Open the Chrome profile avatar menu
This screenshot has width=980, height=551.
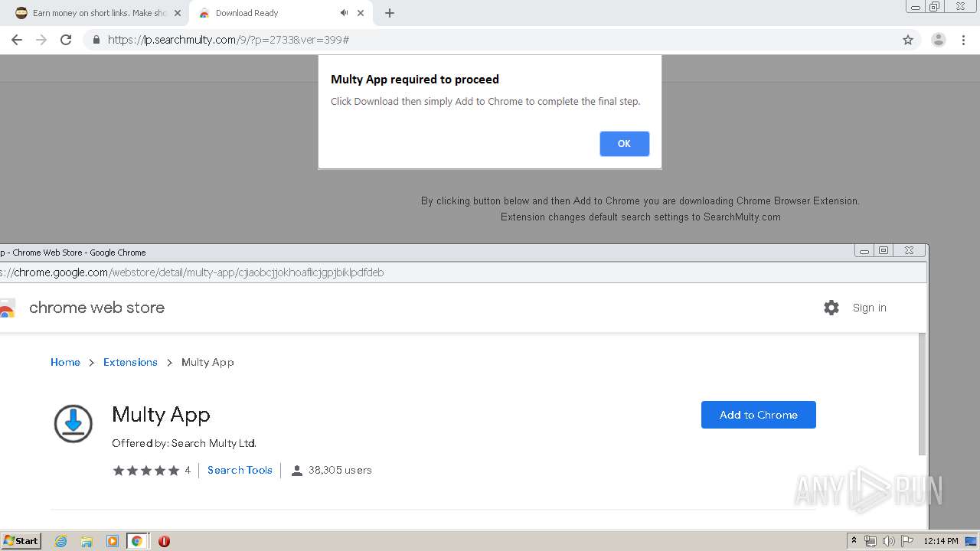click(938, 40)
